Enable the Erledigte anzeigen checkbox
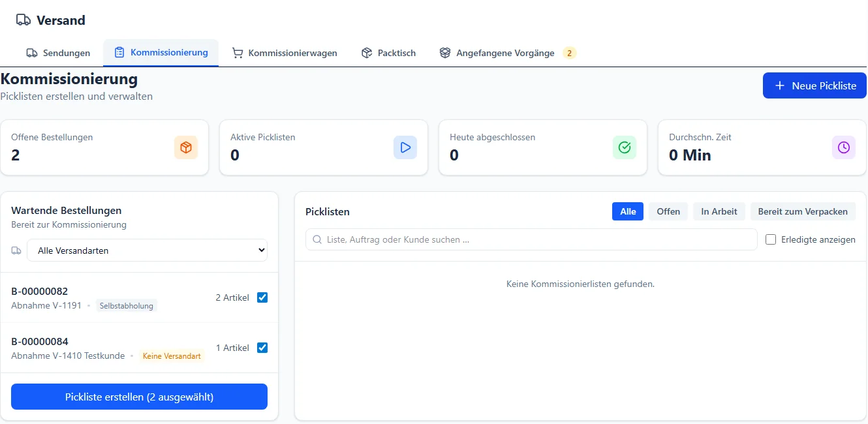Viewport: 868px width, 424px height. tap(771, 239)
